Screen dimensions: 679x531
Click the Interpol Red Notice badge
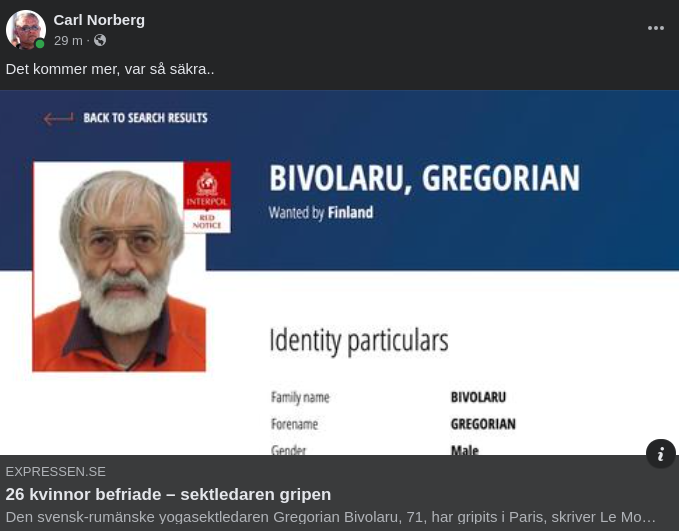coord(207,198)
